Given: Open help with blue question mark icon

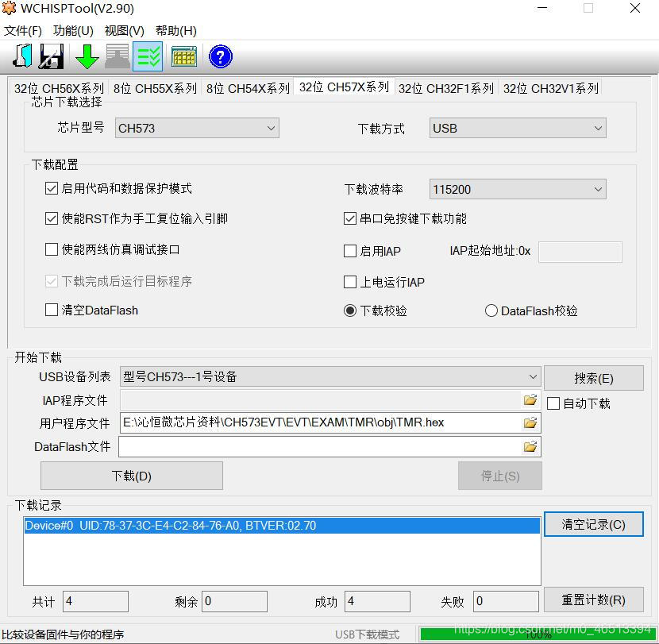Looking at the screenshot, I should pyautogui.click(x=220, y=56).
